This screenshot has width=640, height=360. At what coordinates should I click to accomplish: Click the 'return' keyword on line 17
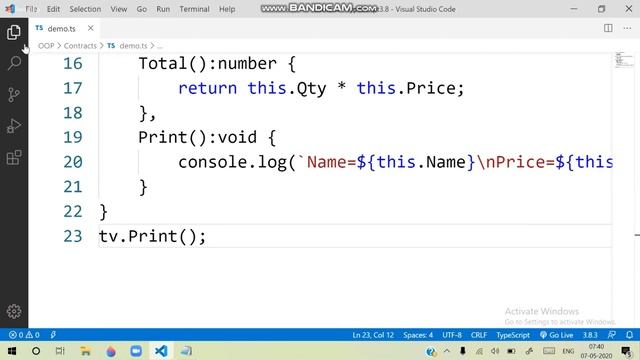coord(207,88)
